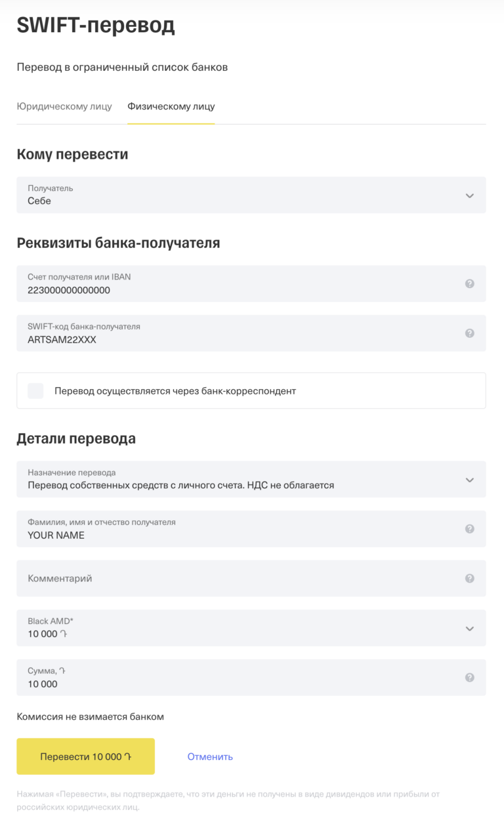This screenshot has height=834, width=504.
Task: Click the SWIFT-код банка-получателя field
Action: (x=251, y=333)
